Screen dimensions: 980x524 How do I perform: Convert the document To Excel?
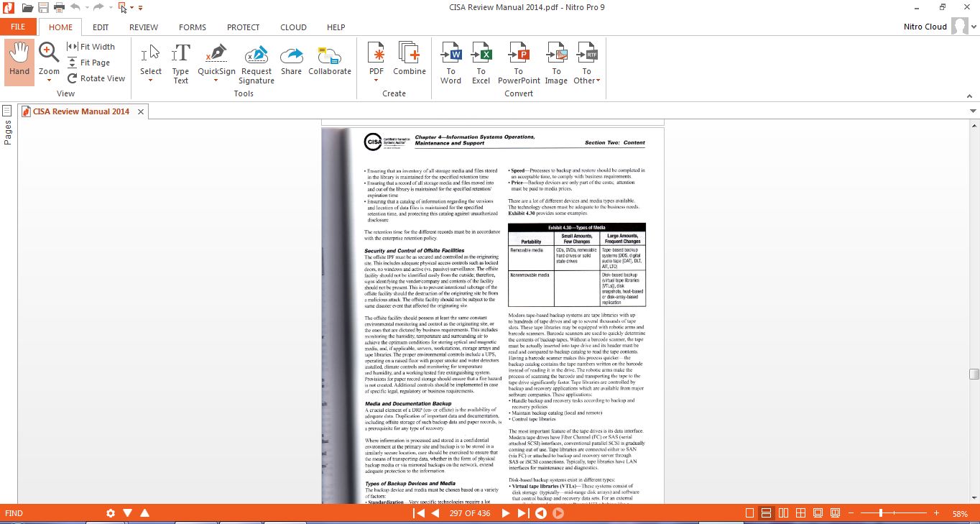click(481, 63)
